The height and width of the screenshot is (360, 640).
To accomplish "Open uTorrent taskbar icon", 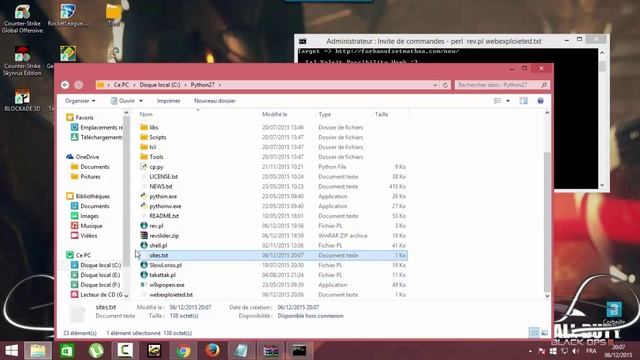I will 96,351.
